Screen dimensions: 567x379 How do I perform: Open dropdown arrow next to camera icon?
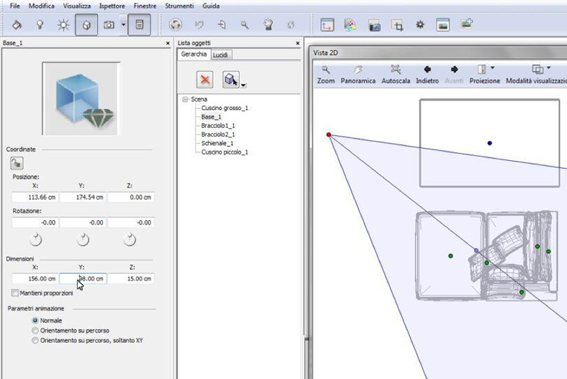coord(123,25)
